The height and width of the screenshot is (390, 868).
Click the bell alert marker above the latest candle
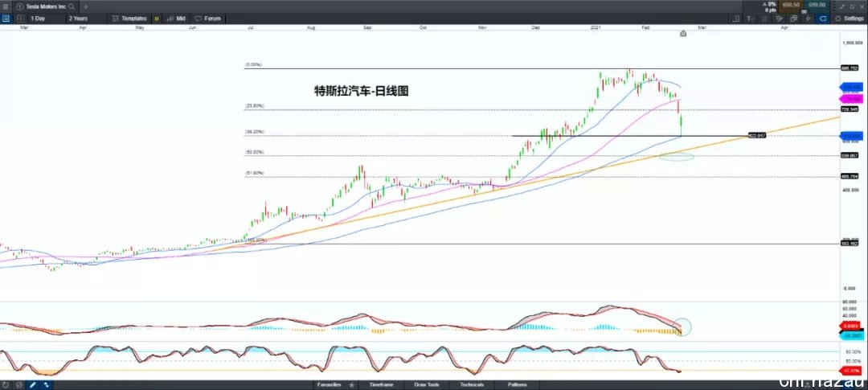pyautogui.click(x=683, y=34)
